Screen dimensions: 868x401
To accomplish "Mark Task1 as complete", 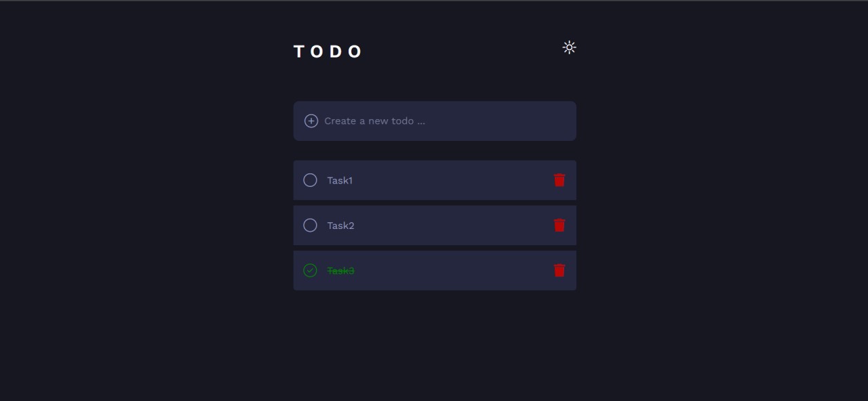I will coord(310,180).
